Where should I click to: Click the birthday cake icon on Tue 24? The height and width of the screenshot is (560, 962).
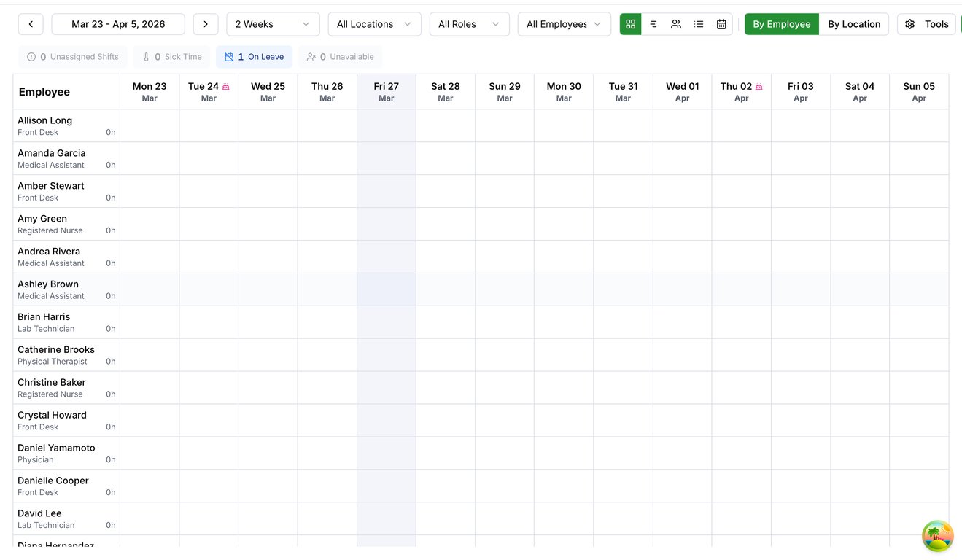point(226,87)
